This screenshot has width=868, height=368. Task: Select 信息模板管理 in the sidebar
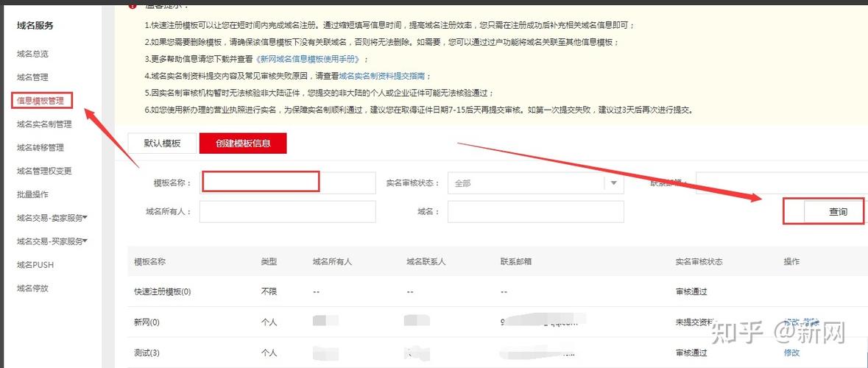coord(40,101)
